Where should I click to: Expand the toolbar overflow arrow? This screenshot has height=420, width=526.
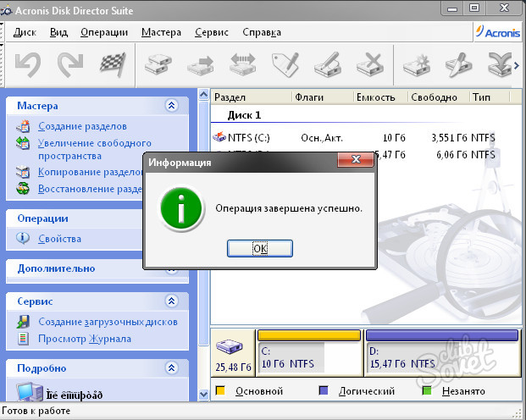(x=517, y=65)
